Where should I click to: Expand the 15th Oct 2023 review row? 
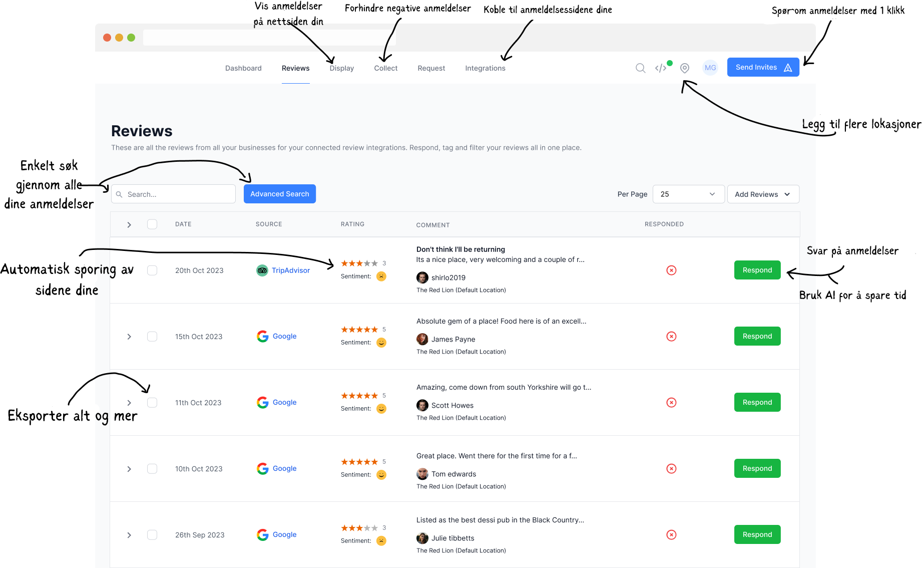129,337
